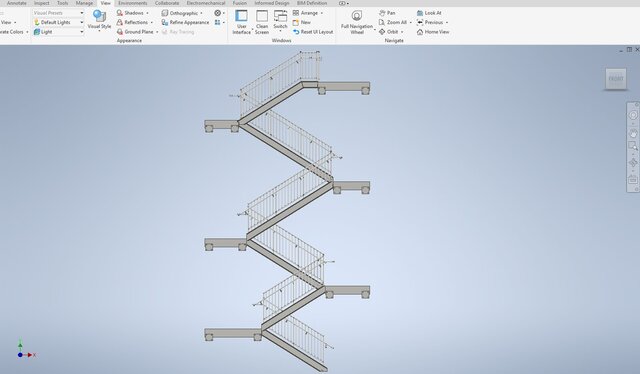640x374 pixels.
Task: Click the Orthographic projection icon
Action: 164,13
